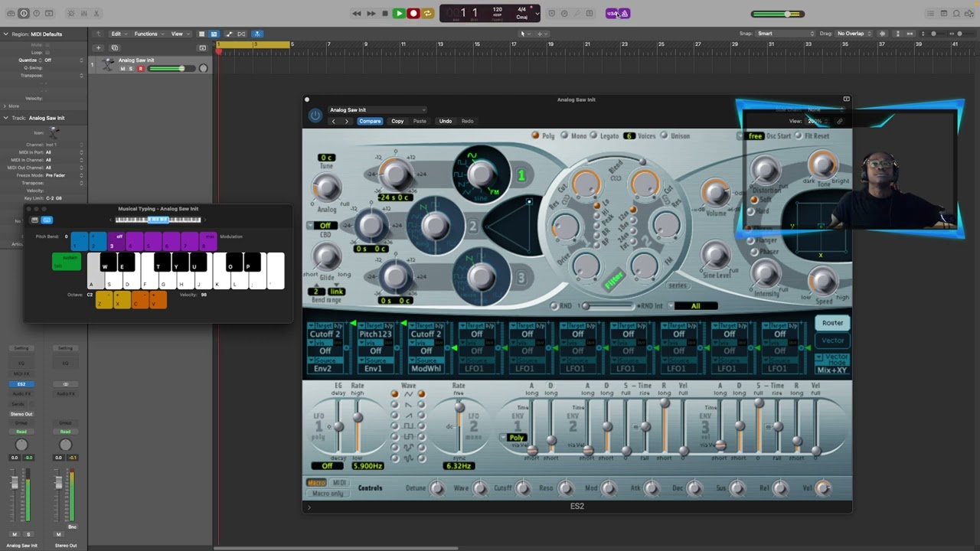Toggle the Inspector button in control bar
The height and width of the screenshot is (551, 980).
(x=24, y=13)
